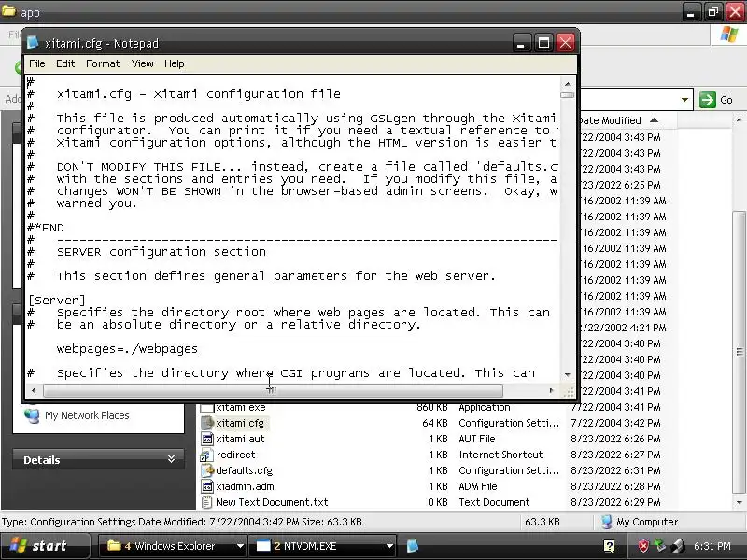Select the defaults.cfg file icon
The width and height of the screenshot is (747, 560).
pos(206,470)
